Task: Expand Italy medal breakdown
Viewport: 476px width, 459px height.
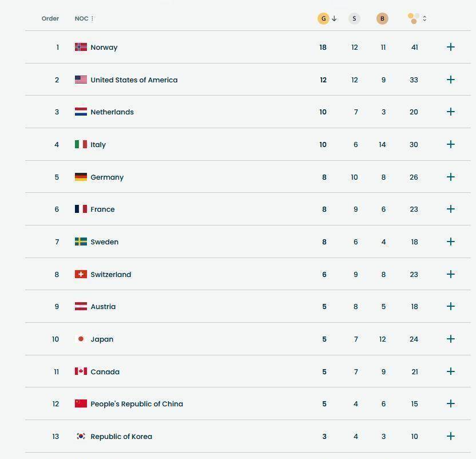Action: [451, 144]
